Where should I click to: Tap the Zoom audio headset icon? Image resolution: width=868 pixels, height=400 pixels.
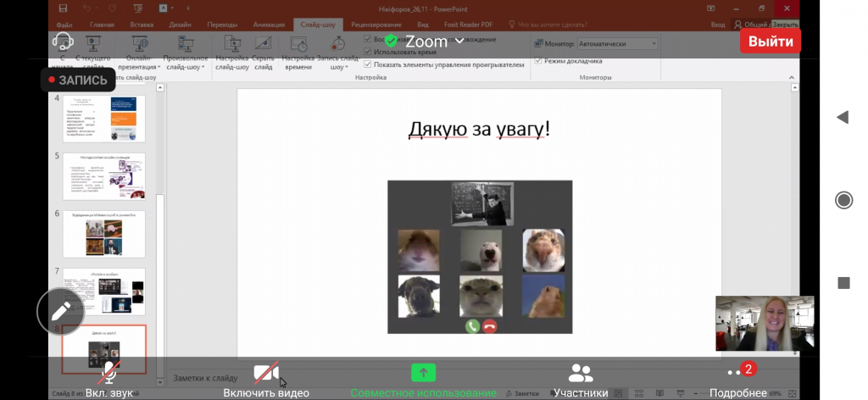(63, 42)
